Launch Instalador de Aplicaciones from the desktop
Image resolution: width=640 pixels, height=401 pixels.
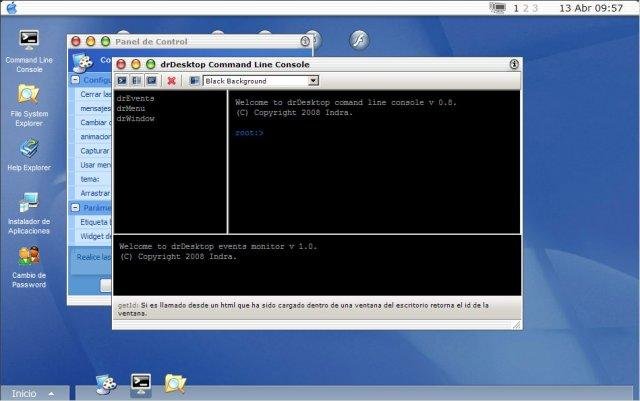(x=29, y=213)
